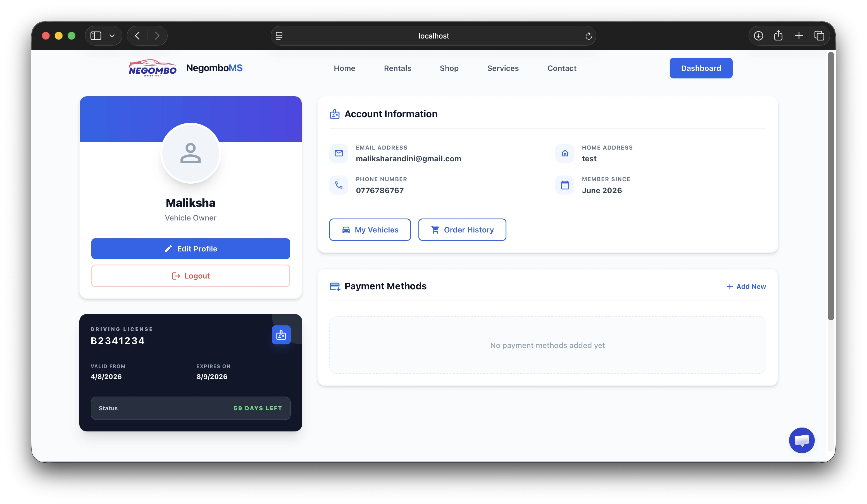Show the tab overview icon
867x504 pixels.
point(819,36)
